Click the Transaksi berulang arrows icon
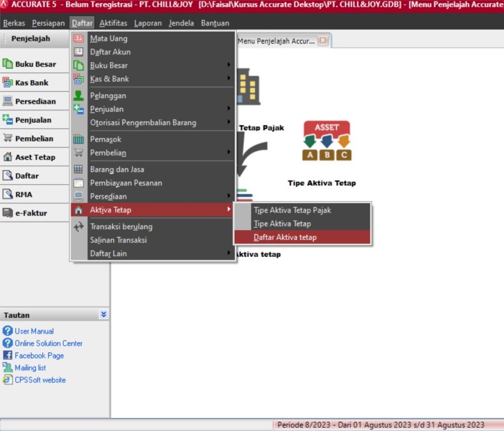 tap(78, 227)
